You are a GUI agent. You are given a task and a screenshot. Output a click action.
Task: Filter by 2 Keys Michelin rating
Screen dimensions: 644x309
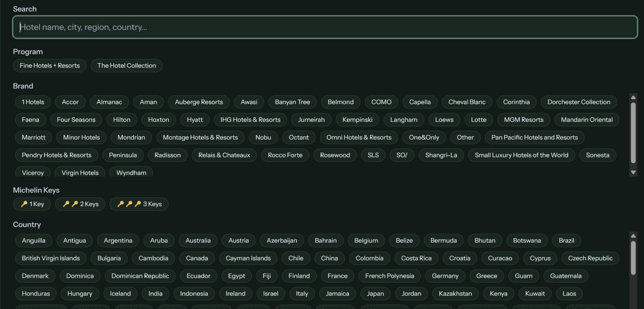point(80,204)
